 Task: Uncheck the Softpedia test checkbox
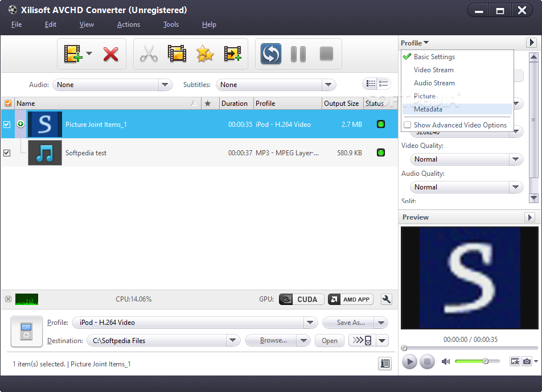pos(7,152)
